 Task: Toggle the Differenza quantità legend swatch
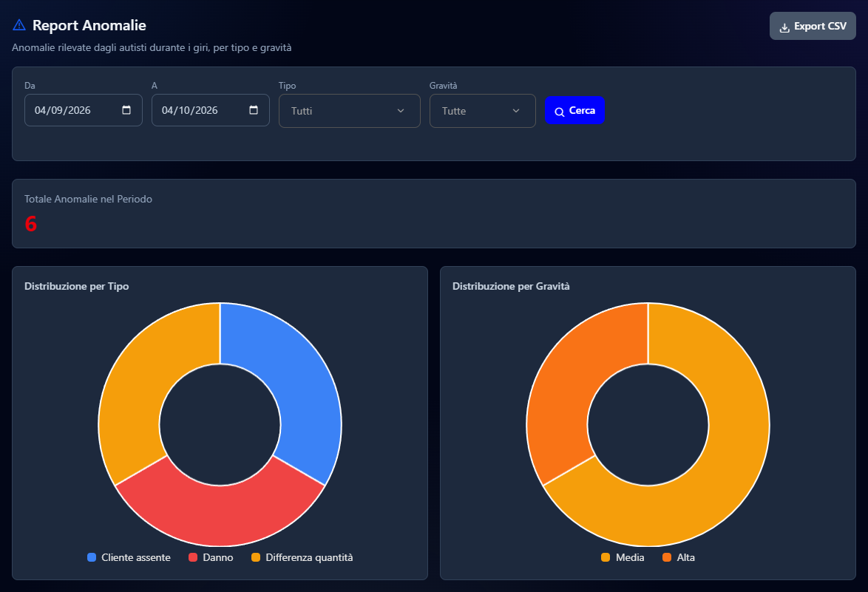pos(256,557)
